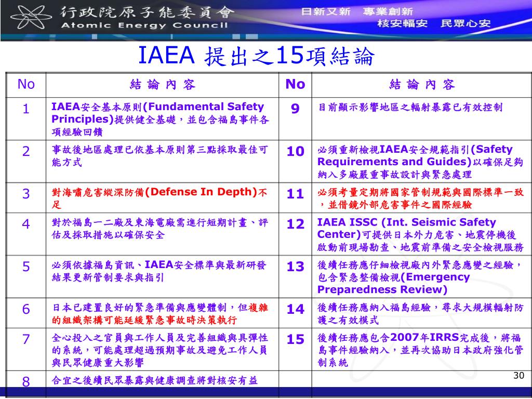Select text '目前顯示影響地區之輻射暴露已有效控制'
The height and width of the screenshot is (399, 532).
pyautogui.click(x=410, y=108)
